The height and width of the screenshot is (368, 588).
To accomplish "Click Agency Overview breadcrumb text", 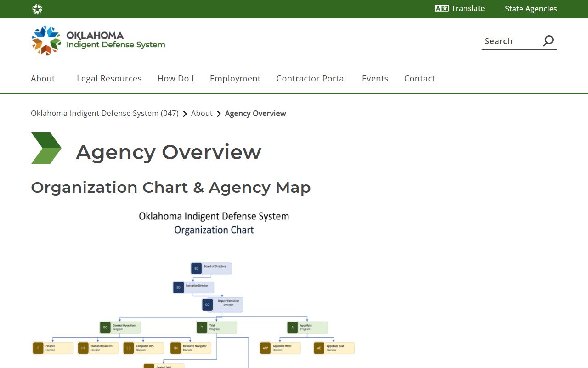I will (x=255, y=113).
